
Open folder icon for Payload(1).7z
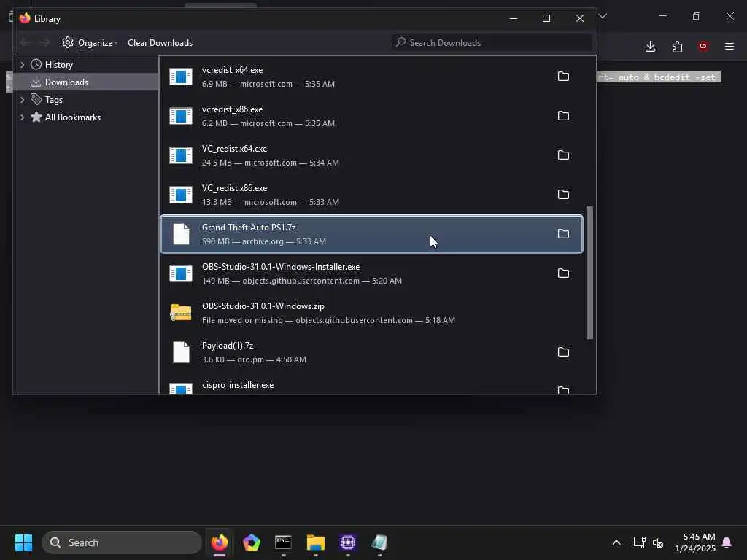[563, 352]
